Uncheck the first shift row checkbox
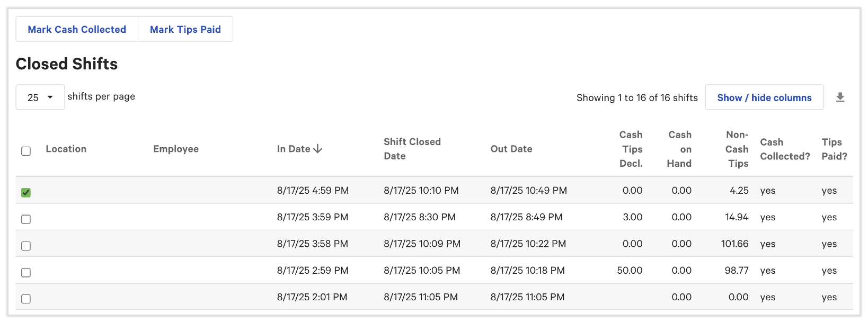The width and height of the screenshot is (868, 322). (26, 192)
